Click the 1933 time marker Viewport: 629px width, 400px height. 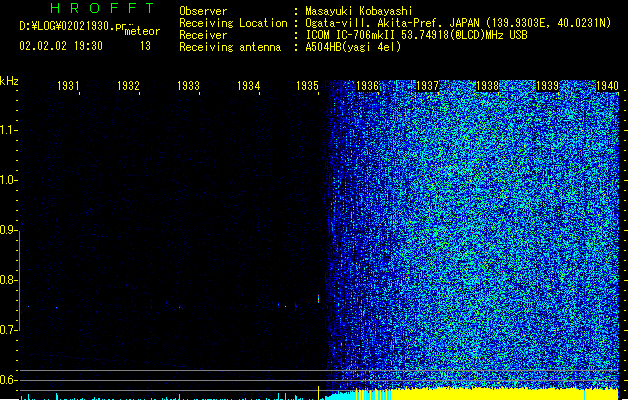point(188,86)
